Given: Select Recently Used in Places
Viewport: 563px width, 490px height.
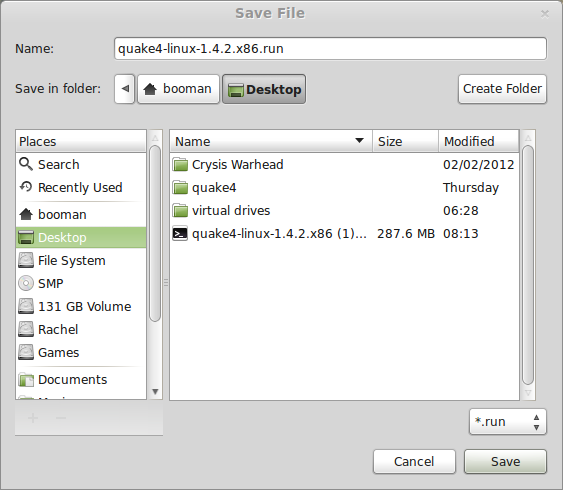Looking at the screenshot, I should tap(81, 187).
